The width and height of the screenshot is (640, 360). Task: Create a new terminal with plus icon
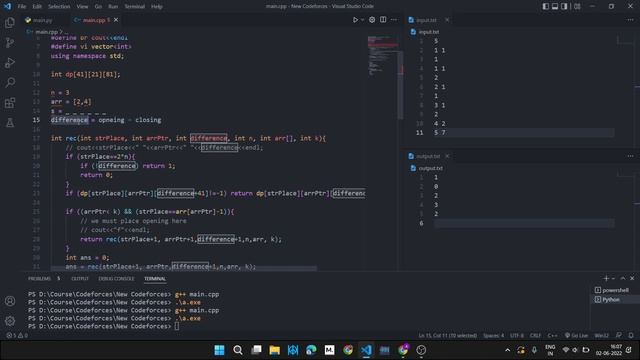coord(606,278)
